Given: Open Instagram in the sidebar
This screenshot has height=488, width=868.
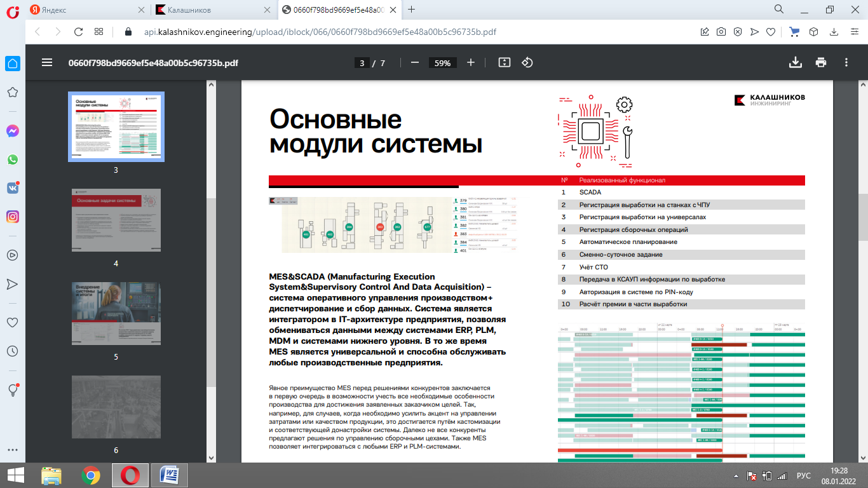Looking at the screenshot, I should [13, 217].
